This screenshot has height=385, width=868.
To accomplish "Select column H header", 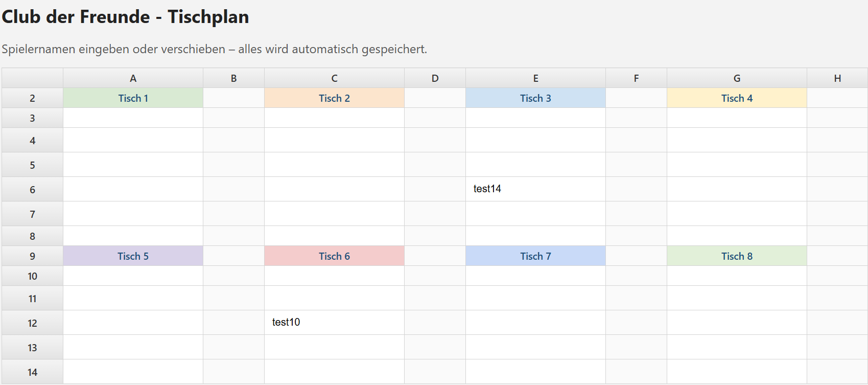I will coord(837,78).
